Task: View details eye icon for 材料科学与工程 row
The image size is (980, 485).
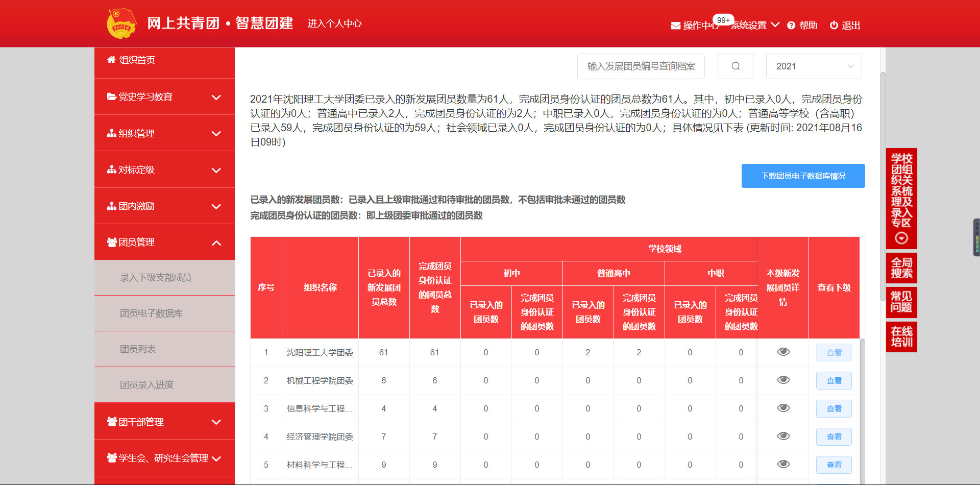Action: coord(783,464)
